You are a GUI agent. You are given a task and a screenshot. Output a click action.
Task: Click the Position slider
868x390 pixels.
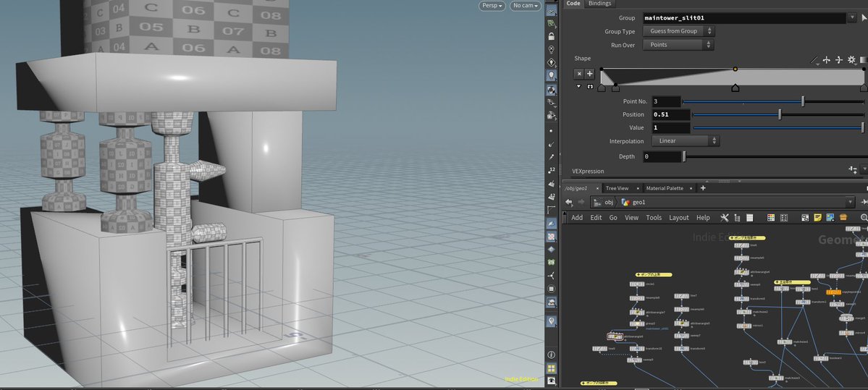coord(778,114)
